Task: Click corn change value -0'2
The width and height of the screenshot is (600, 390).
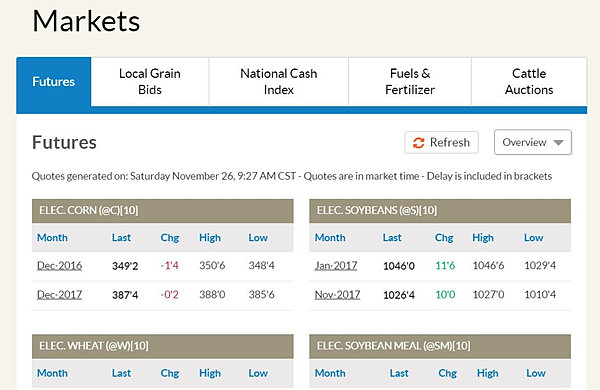Action: [x=170, y=295]
